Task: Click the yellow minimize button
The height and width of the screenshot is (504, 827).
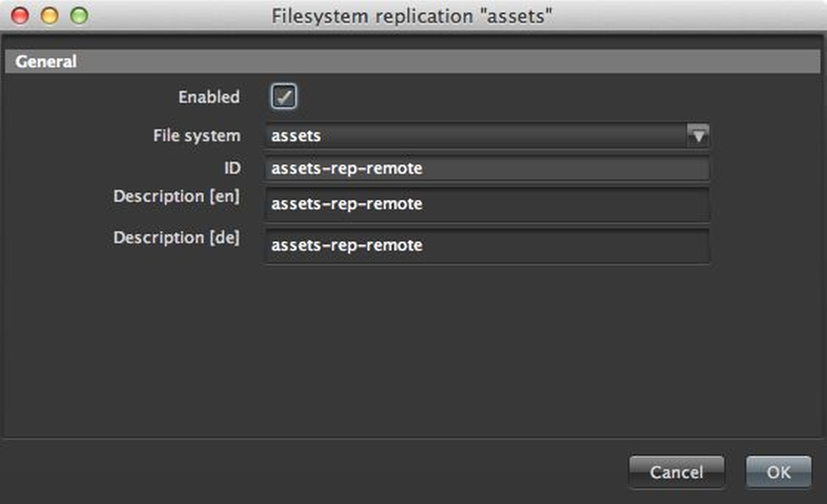Action: 49,15
